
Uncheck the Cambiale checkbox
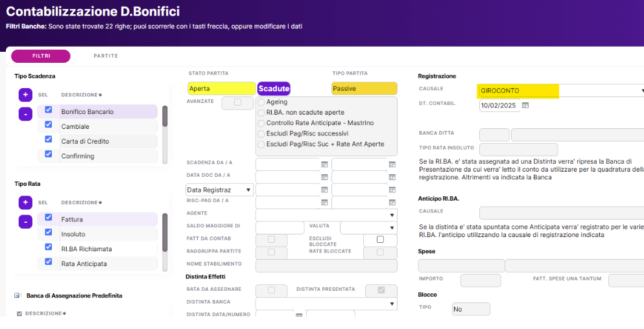click(49, 124)
